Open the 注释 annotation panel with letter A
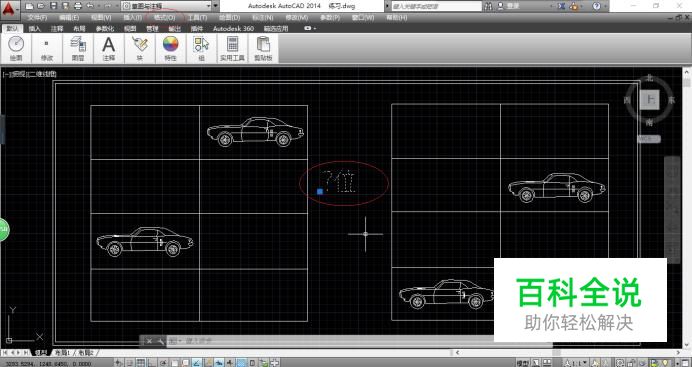Viewport: 692px width, 367px height. tap(109, 48)
